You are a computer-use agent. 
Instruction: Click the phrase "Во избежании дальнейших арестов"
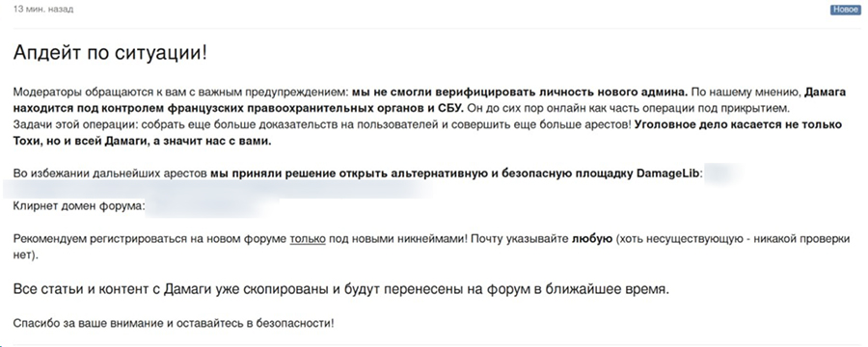pos(110,173)
